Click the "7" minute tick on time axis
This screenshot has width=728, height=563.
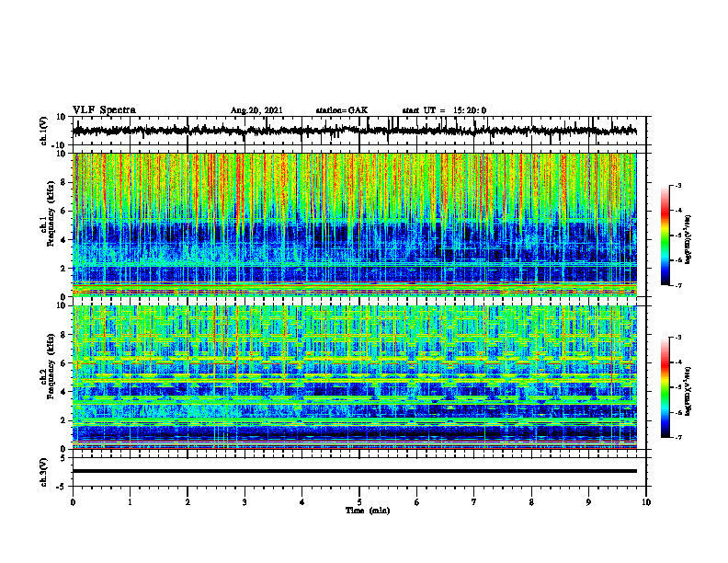click(474, 502)
